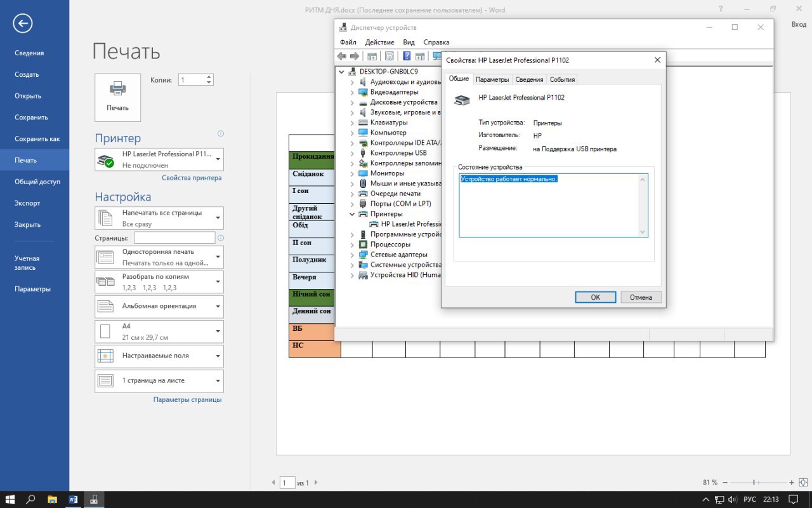Click the Контроллеры USB category icon
Screen dimensions: 812x508
click(x=363, y=153)
